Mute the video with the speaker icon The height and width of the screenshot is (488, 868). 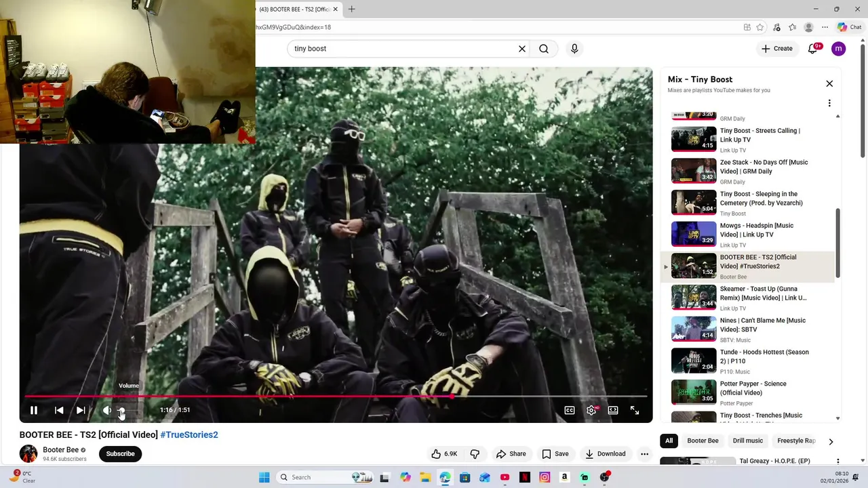(106, 410)
